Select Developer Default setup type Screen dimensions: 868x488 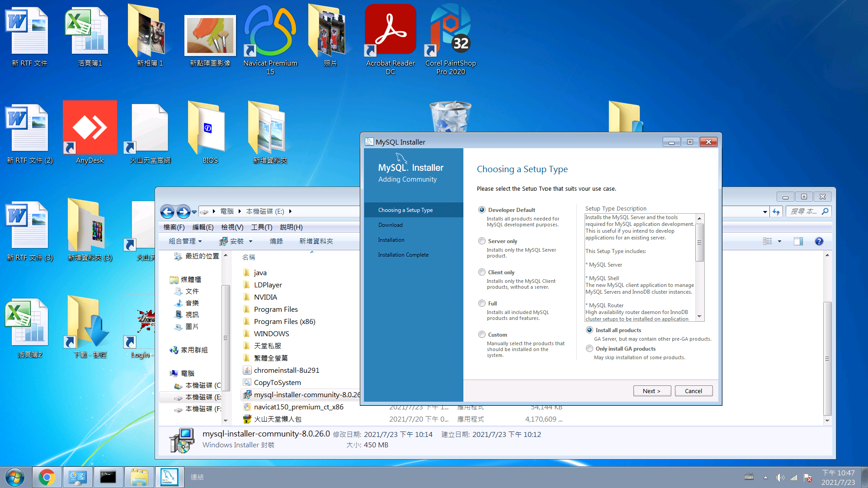click(x=482, y=210)
